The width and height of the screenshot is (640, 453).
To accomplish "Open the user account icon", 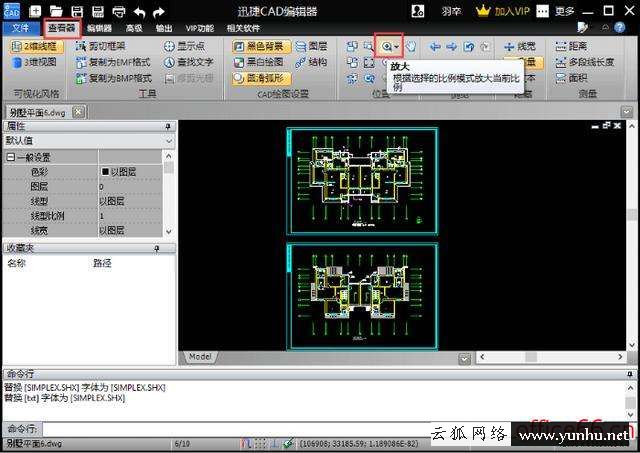I will pos(418,11).
